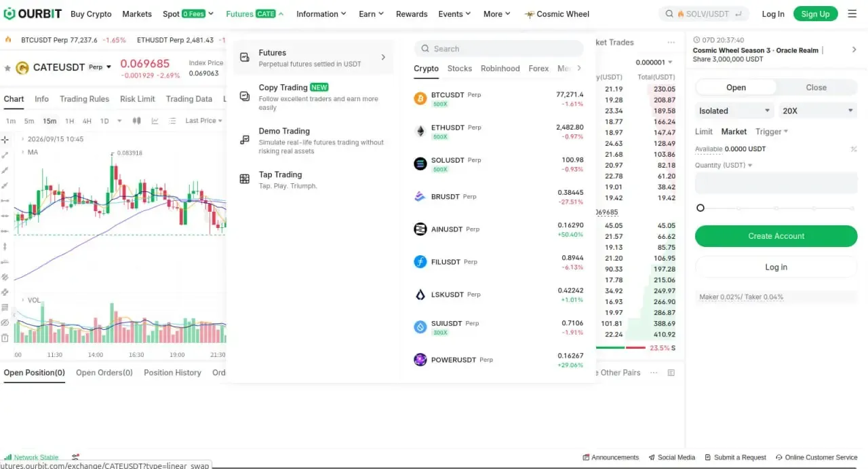Select the AINUSDT coin icon
Screen dimensions: 868x469
(x=420, y=229)
